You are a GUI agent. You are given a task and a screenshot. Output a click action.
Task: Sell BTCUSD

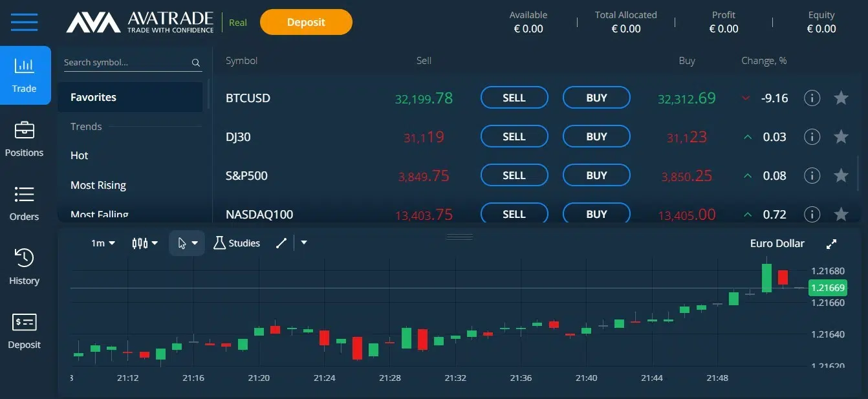point(514,98)
